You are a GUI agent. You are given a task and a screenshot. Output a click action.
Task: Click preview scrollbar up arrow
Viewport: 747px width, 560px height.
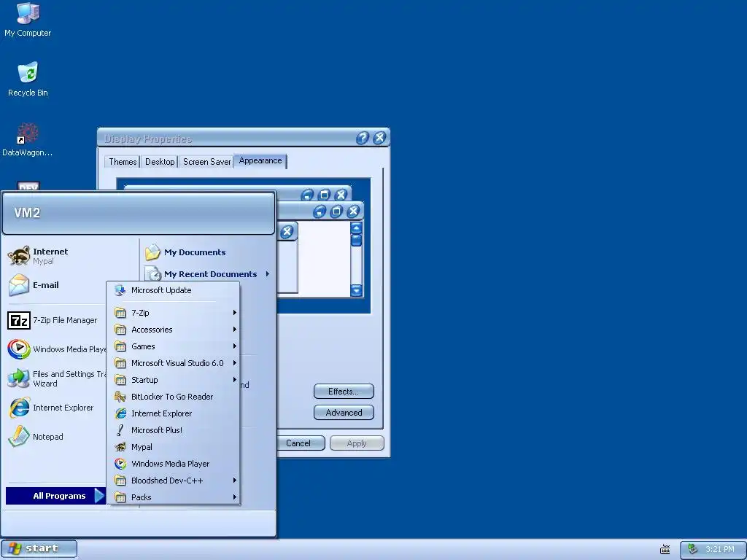click(356, 228)
